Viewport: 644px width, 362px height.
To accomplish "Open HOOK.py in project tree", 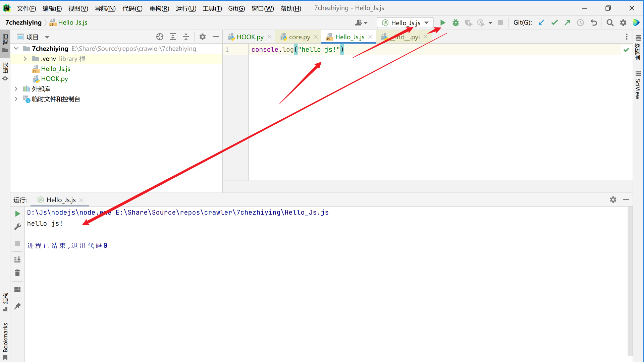I will (54, 79).
